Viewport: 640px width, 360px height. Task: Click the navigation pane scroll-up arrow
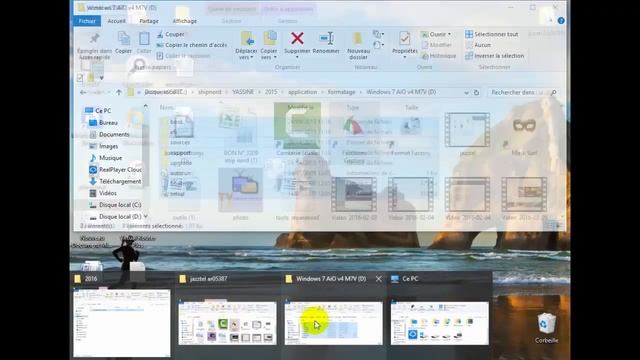pyautogui.click(x=146, y=107)
